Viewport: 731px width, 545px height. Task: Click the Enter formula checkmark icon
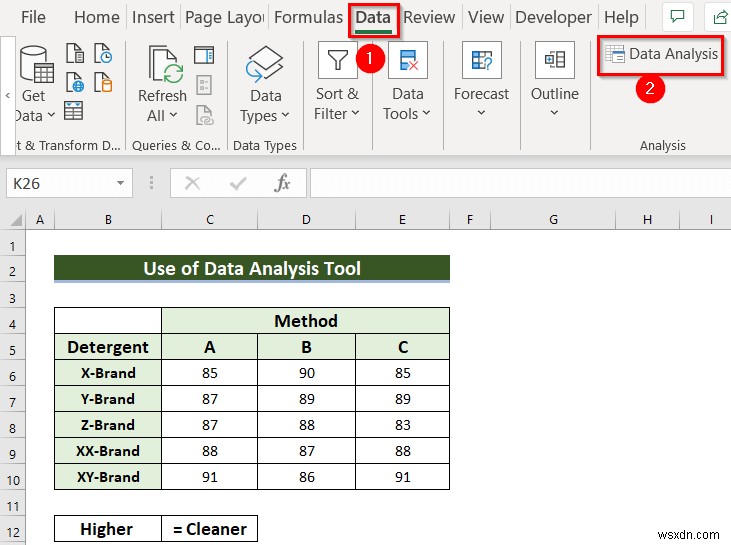point(238,183)
